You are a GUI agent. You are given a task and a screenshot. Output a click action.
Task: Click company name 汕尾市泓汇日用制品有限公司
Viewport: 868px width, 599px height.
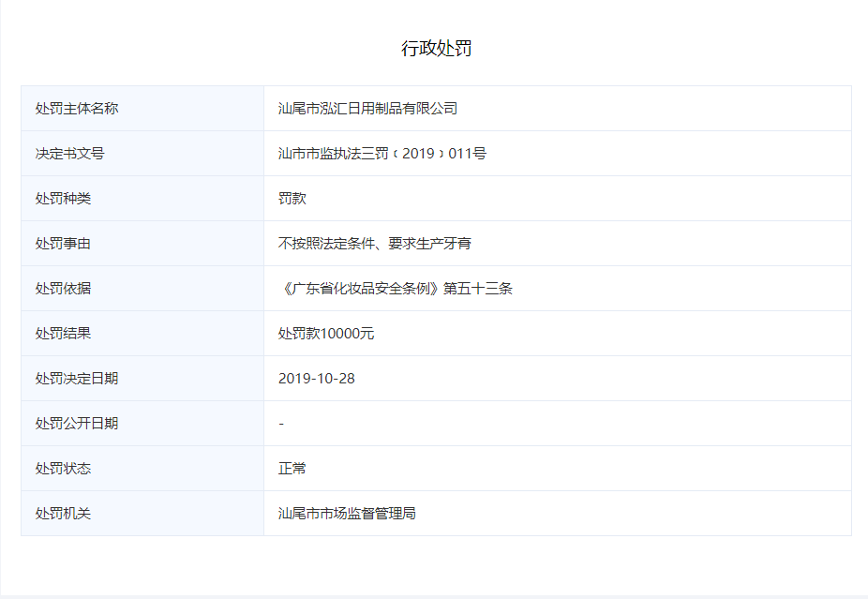tap(367, 109)
